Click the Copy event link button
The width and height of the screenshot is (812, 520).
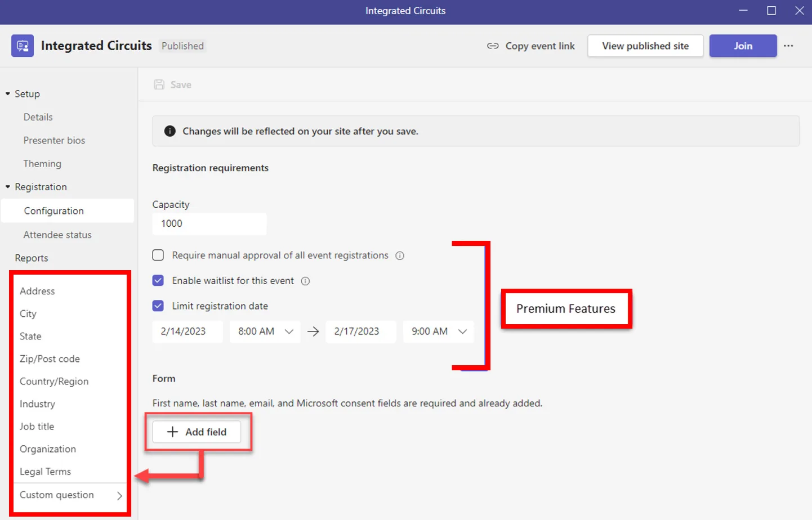point(530,46)
